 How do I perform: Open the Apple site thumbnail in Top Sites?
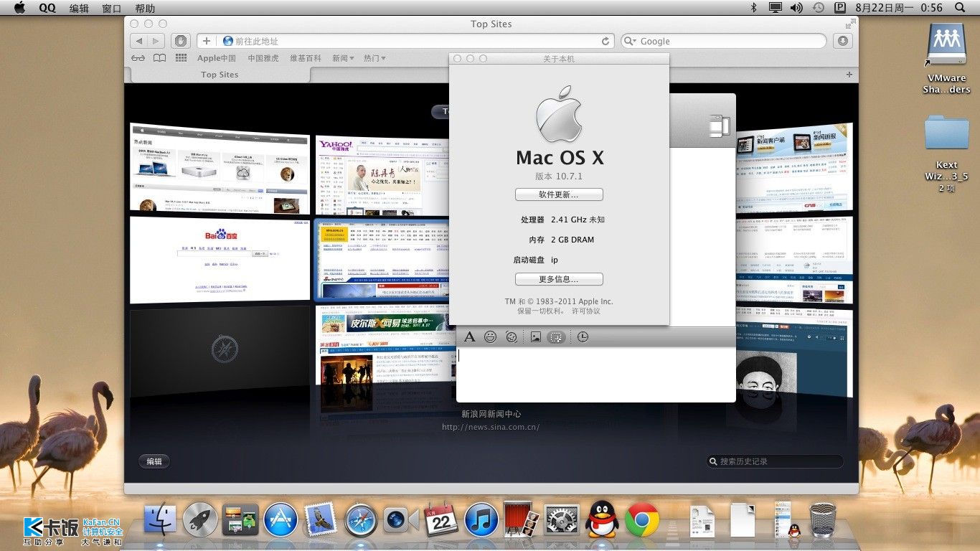tap(220, 168)
